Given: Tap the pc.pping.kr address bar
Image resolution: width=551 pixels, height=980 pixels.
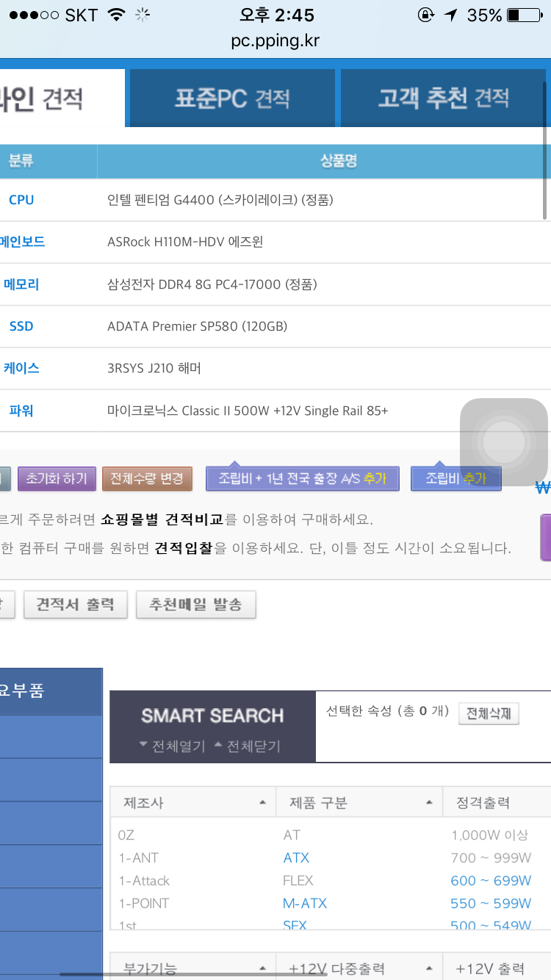Looking at the screenshot, I should 275,40.
